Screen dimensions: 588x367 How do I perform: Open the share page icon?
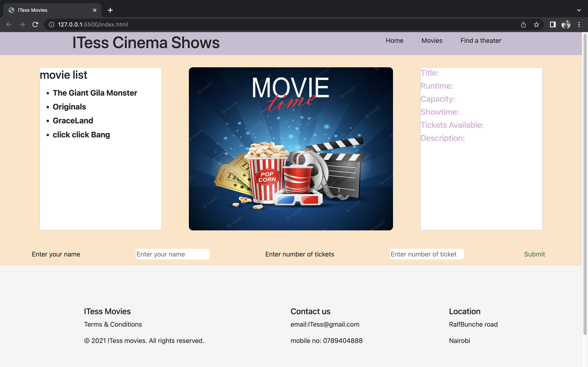[x=523, y=24]
